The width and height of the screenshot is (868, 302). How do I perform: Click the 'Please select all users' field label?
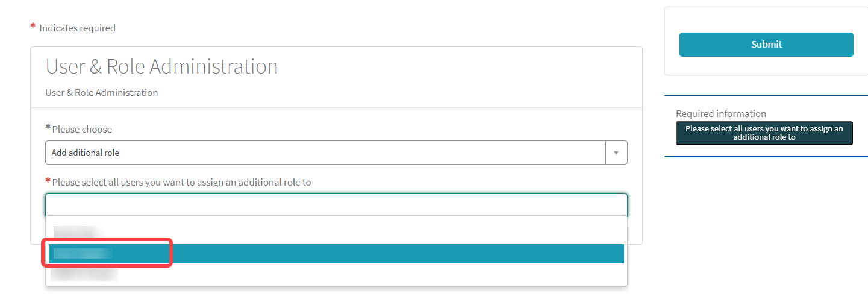pos(181,182)
